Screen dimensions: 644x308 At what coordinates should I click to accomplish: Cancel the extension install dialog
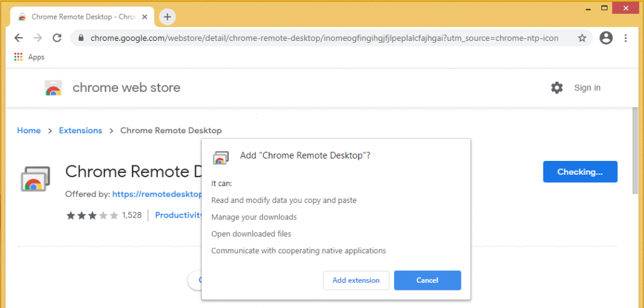[427, 280]
